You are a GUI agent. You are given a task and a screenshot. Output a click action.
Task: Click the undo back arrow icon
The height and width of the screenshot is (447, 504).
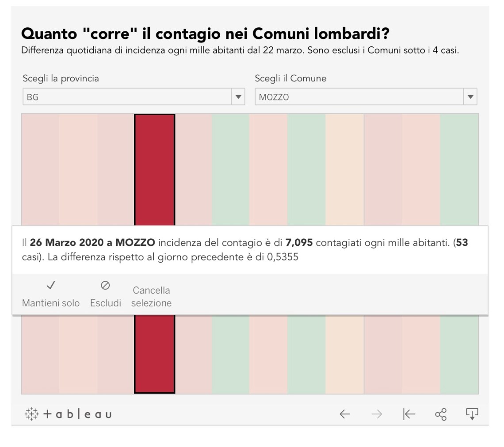[345, 414]
